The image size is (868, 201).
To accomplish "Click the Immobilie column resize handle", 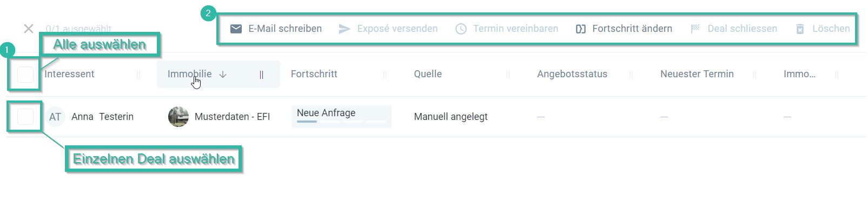I will coord(261,75).
